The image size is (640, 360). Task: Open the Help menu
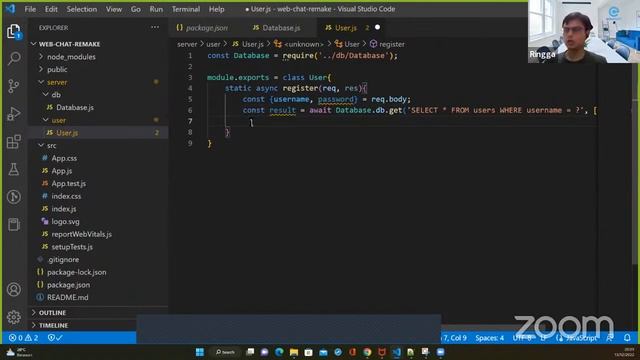(217, 9)
